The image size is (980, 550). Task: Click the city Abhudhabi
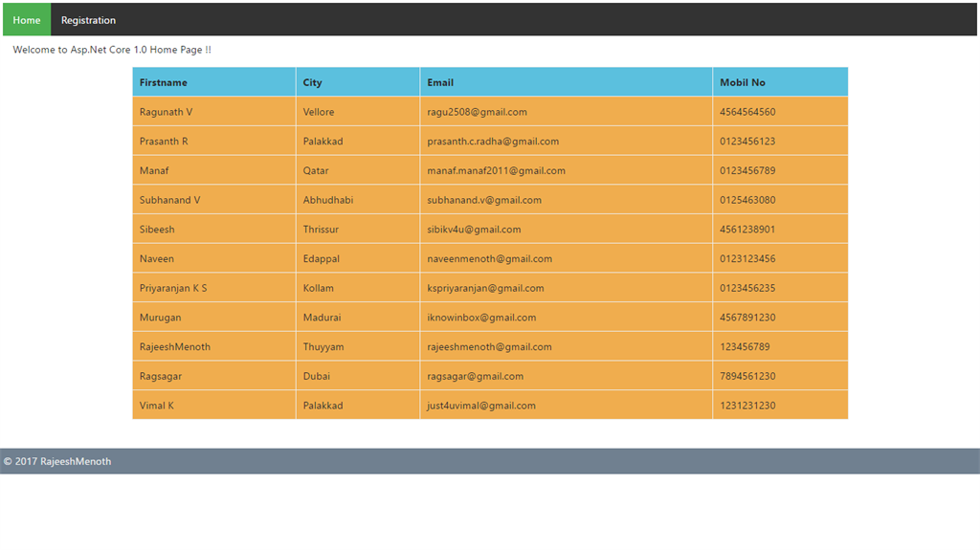pos(328,200)
